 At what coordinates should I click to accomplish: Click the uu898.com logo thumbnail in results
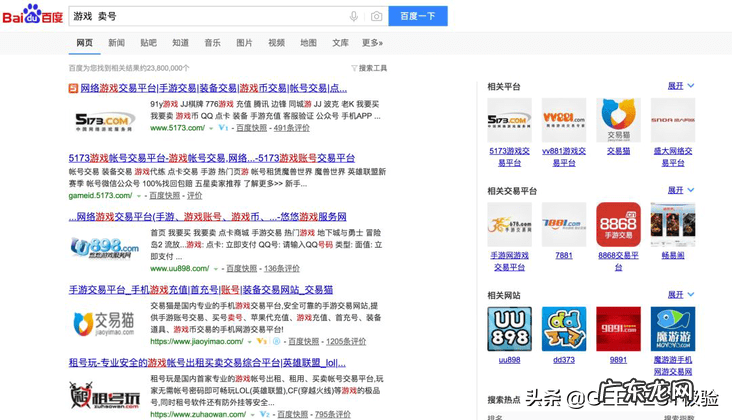coord(105,247)
